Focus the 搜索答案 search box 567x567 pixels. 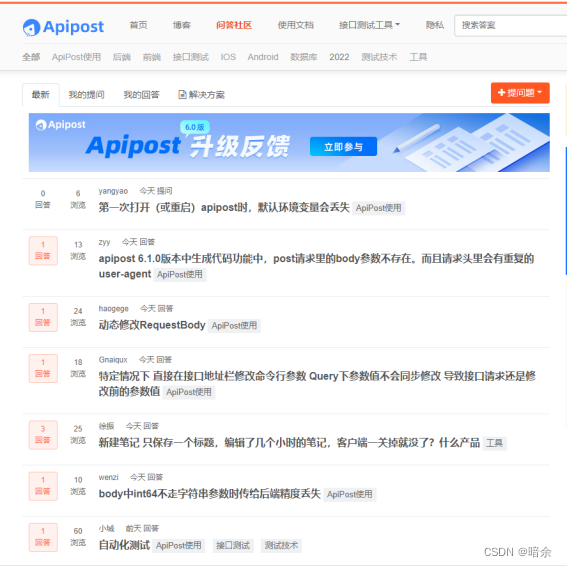[x=511, y=25]
